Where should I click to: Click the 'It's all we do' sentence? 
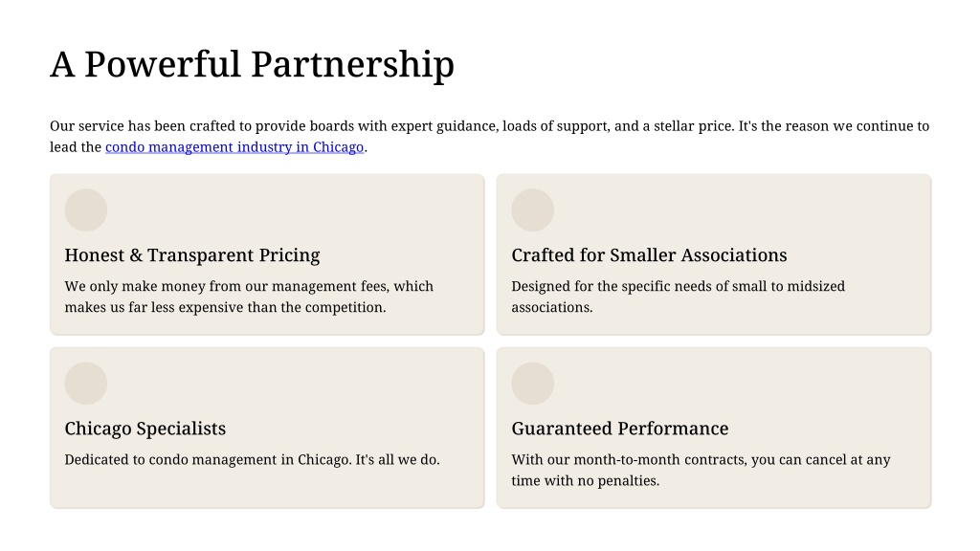pyautogui.click(x=397, y=460)
